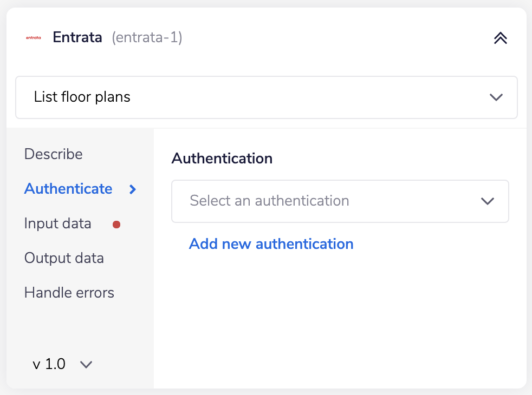The width and height of the screenshot is (532, 395).
Task: Click the entrata-1 label in the header
Action: 147,38
